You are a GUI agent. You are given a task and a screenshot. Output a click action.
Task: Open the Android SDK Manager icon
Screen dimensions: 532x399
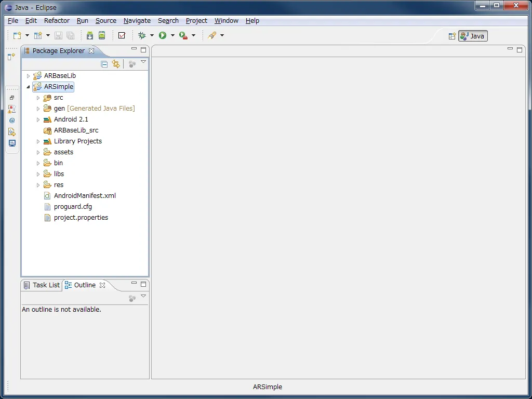[90, 35]
